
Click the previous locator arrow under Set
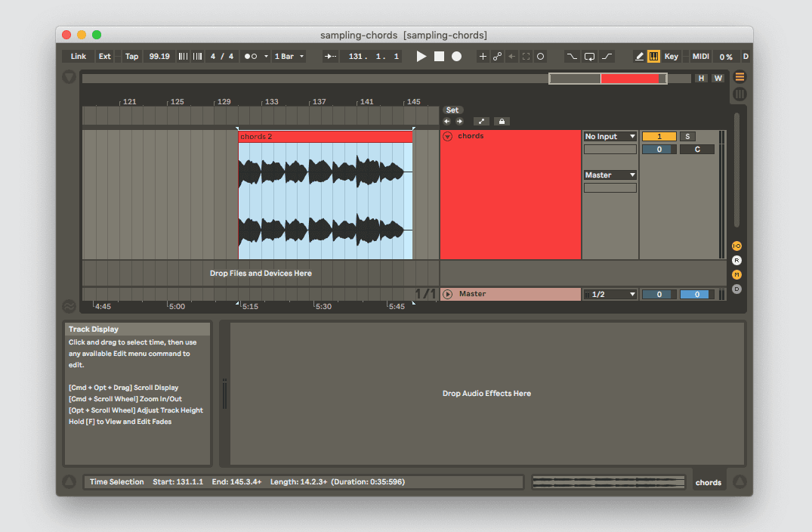(x=446, y=121)
